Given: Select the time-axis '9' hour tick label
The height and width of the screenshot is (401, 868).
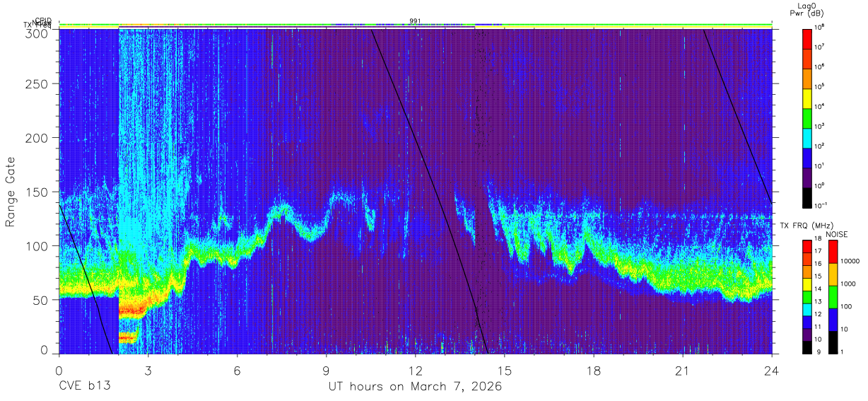Looking at the screenshot, I should [x=326, y=371].
